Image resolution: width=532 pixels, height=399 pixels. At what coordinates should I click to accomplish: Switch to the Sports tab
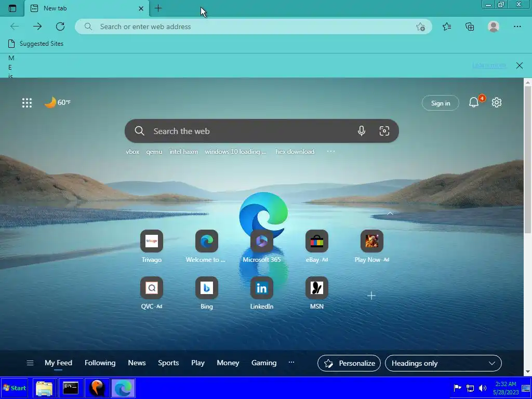tap(168, 363)
